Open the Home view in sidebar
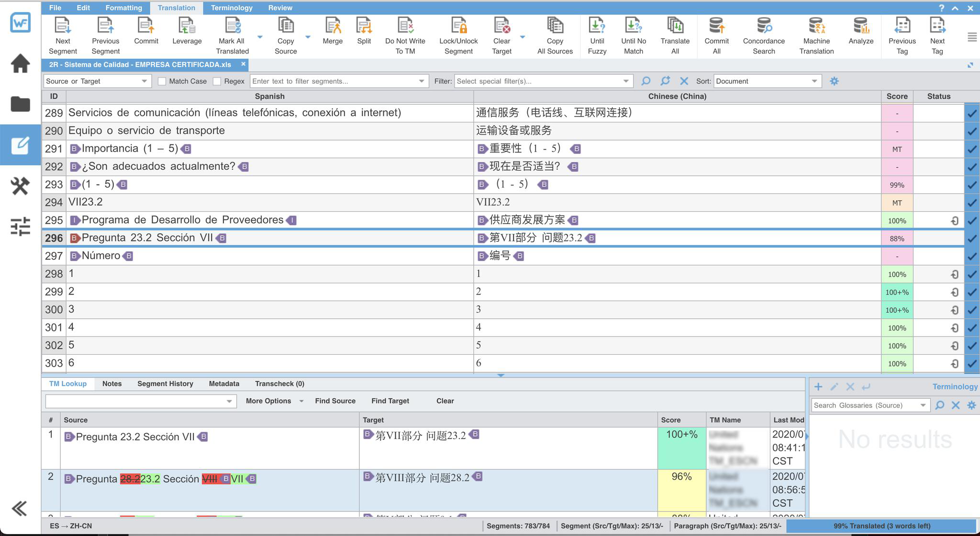The height and width of the screenshot is (536, 980). 20,63
